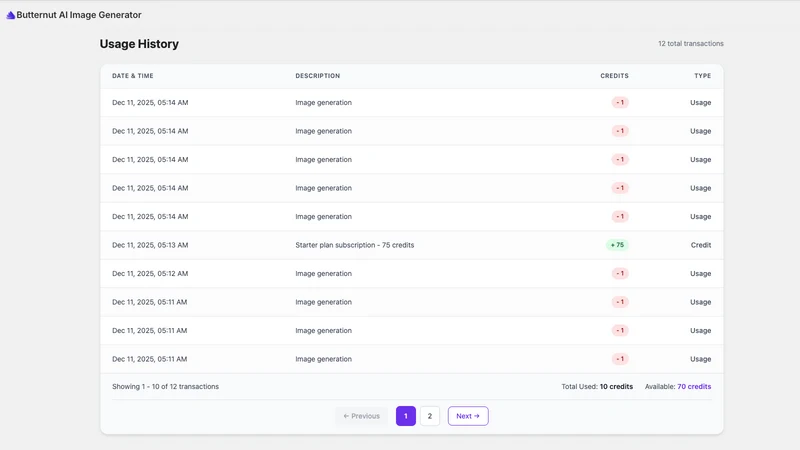The image size is (800, 450).
Task: Click Showing 1 - 10 of 12 transactions
Action: pos(165,386)
